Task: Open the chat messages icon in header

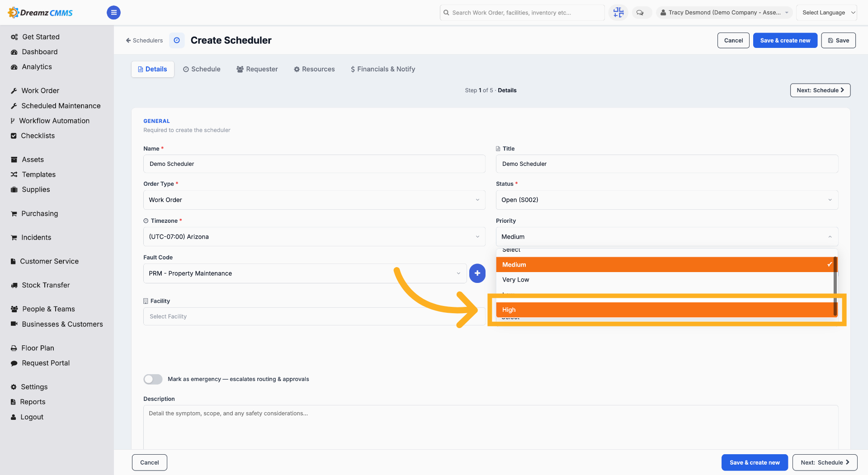Action: [x=640, y=13]
